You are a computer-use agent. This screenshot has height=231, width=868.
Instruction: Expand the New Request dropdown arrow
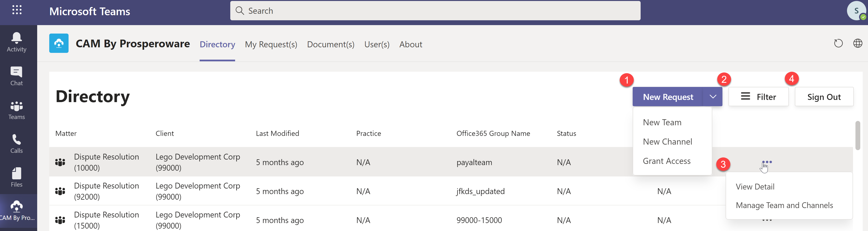713,97
